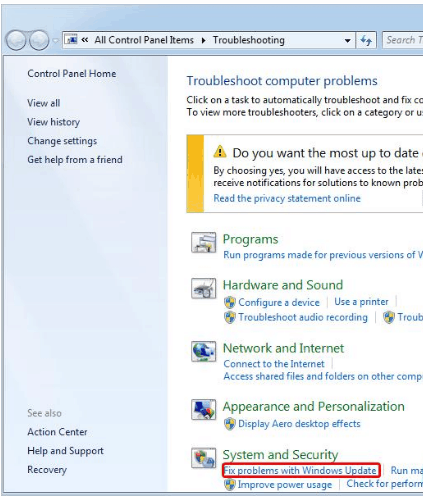Image resolution: width=423 pixels, height=498 pixels.
Task: Click the Appearance and Personalization icon
Action: pos(203,410)
